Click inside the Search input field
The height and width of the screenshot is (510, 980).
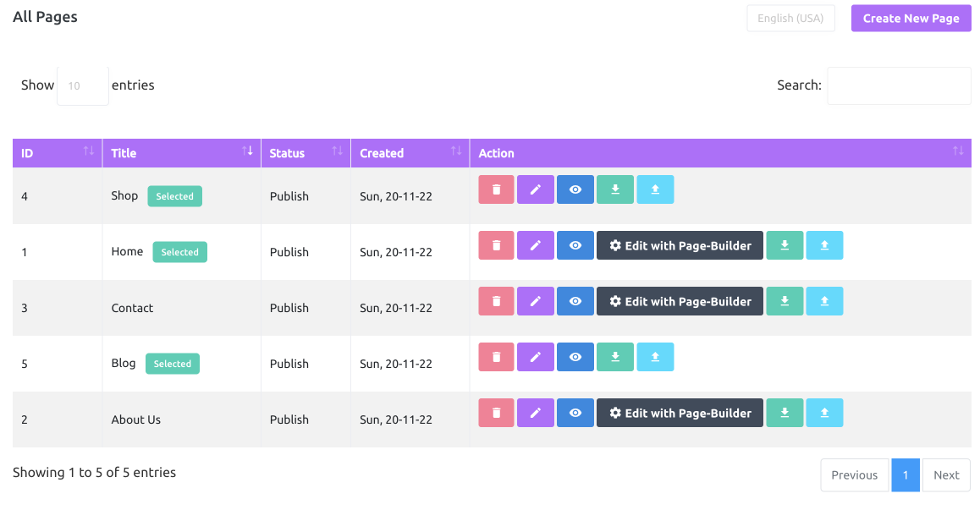point(899,85)
